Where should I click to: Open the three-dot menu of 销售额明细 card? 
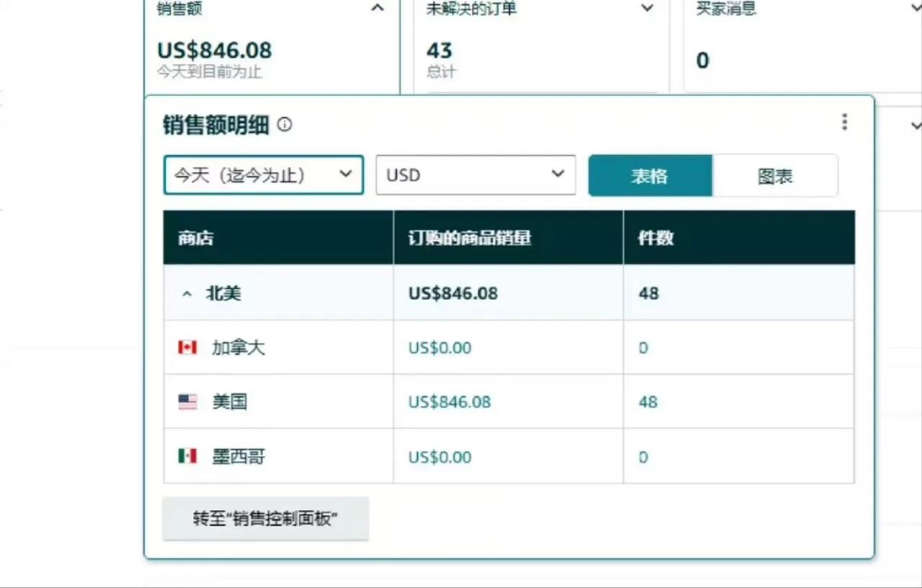845,122
